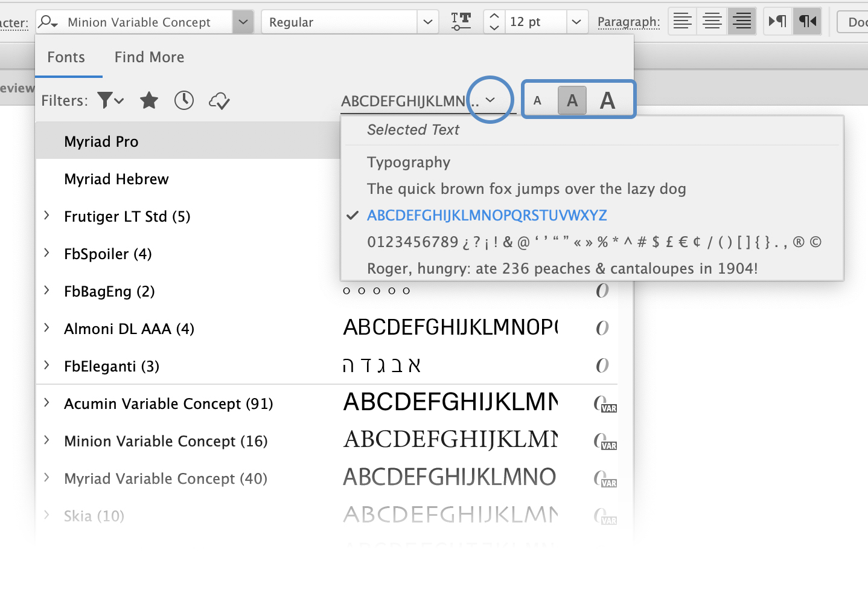The height and width of the screenshot is (595, 868).
Task: Choose quick brown fox sample text
Action: click(x=526, y=189)
